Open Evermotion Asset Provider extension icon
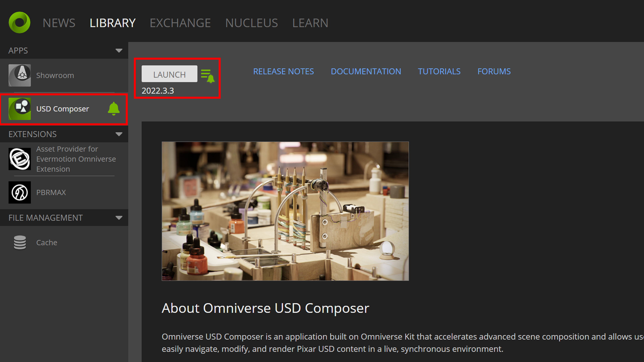The width and height of the screenshot is (644, 362). coord(19,159)
